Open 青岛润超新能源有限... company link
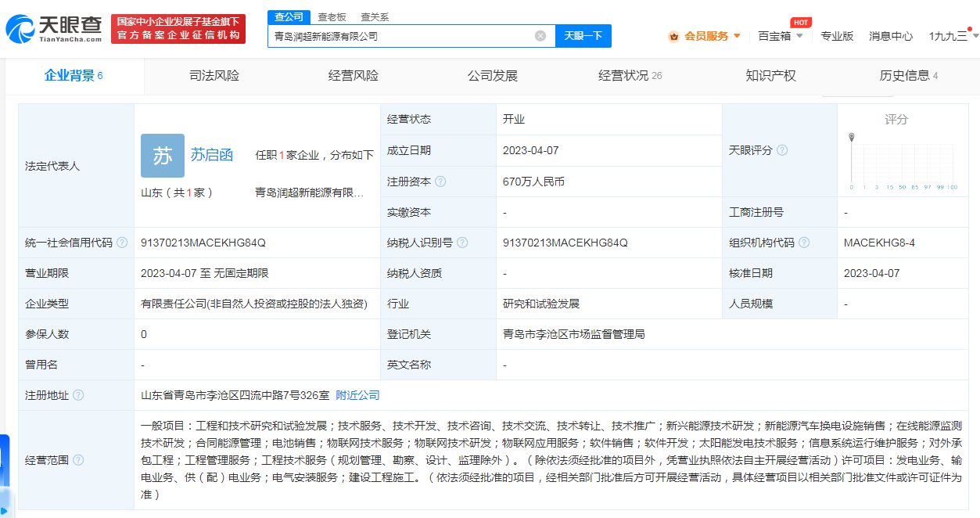 (x=309, y=192)
